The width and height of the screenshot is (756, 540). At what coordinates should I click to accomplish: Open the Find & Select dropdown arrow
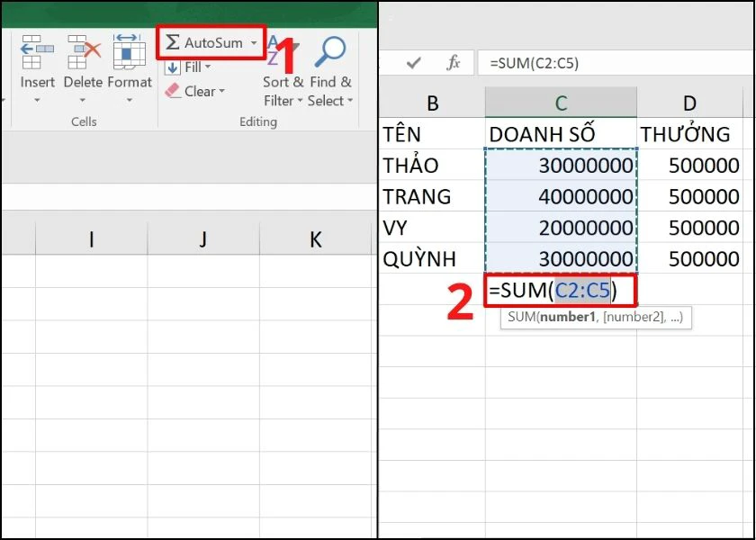(x=350, y=101)
